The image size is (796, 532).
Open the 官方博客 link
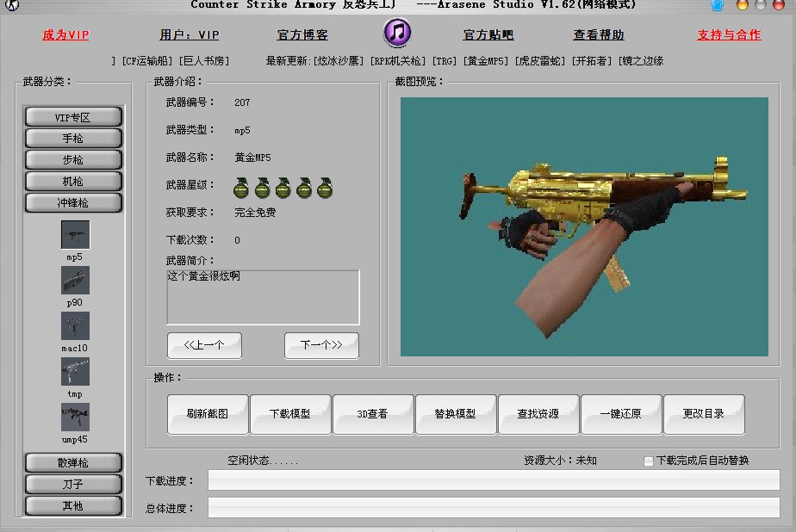tap(302, 34)
